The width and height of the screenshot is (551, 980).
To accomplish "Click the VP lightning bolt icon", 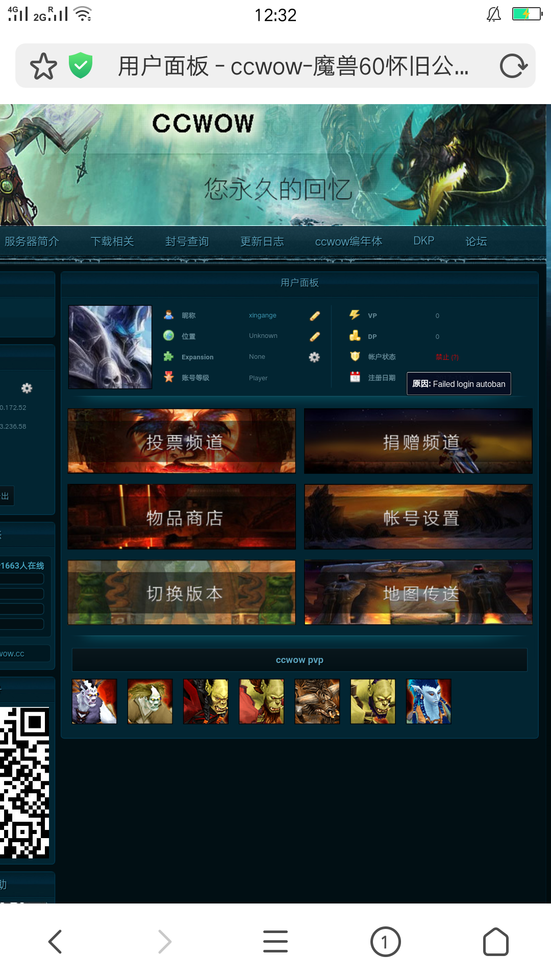I will [x=355, y=315].
